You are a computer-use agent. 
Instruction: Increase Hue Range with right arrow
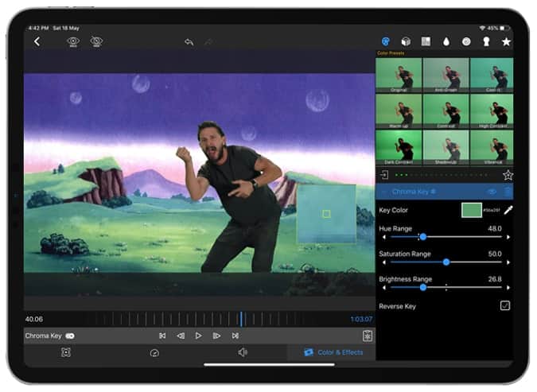508,237
